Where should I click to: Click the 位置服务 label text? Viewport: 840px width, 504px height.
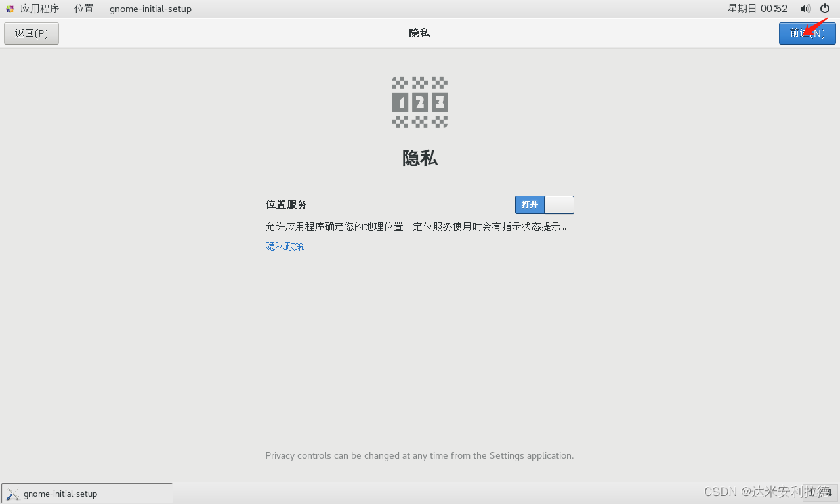[x=286, y=204]
